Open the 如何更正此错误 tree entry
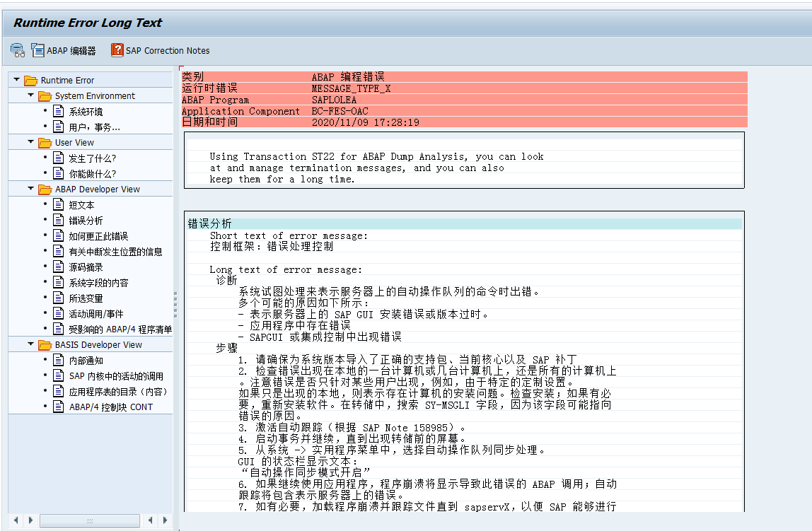 [98, 236]
